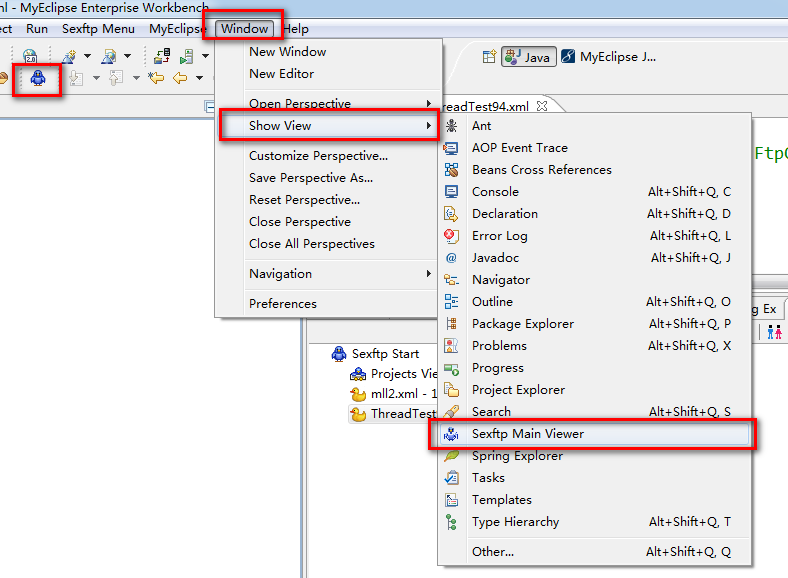
Task: Click the yellow Back arrow toolbar icon
Action: (x=180, y=78)
